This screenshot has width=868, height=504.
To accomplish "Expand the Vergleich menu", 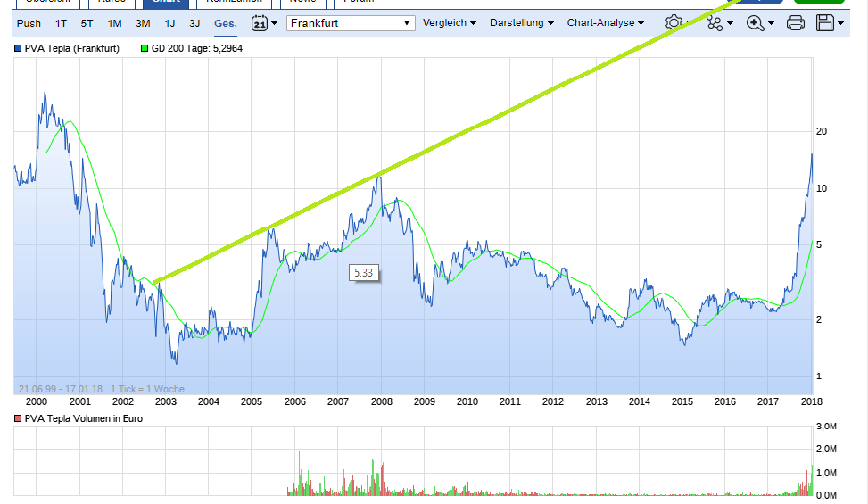I will point(450,22).
